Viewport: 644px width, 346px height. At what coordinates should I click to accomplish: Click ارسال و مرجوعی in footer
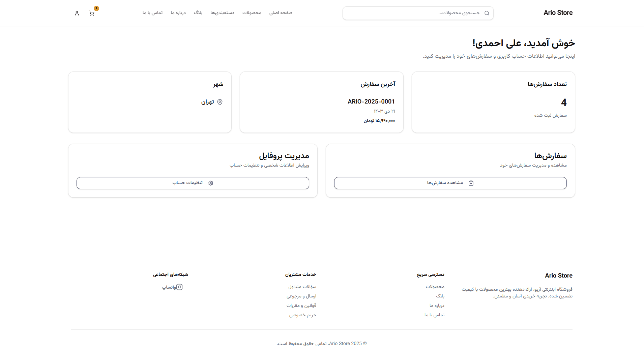coord(301,296)
